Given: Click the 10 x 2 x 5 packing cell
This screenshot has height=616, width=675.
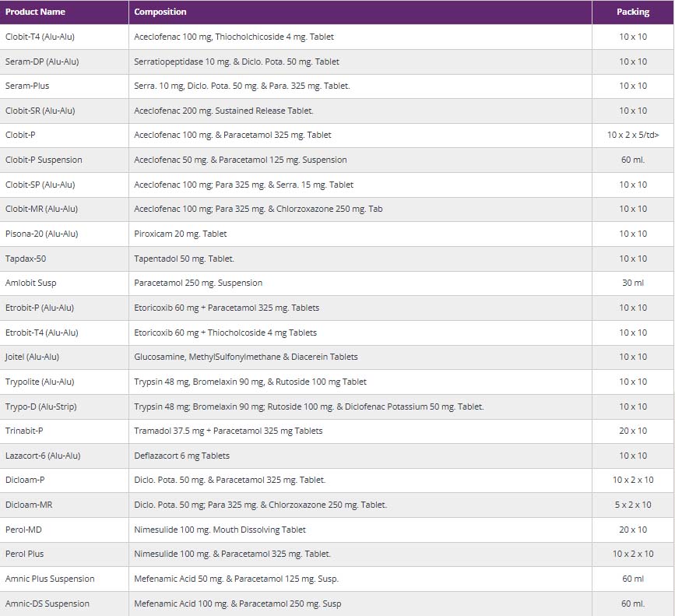Looking at the screenshot, I should (x=632, y=136).
